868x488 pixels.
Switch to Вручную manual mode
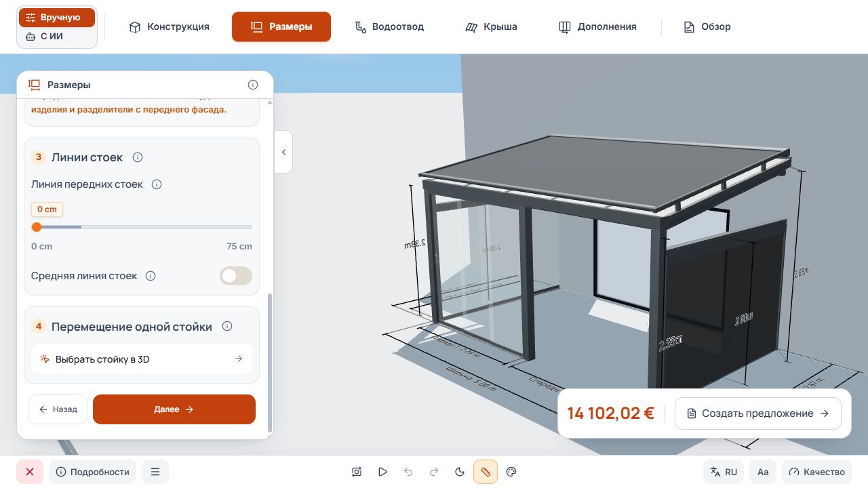tap(57, 18)
